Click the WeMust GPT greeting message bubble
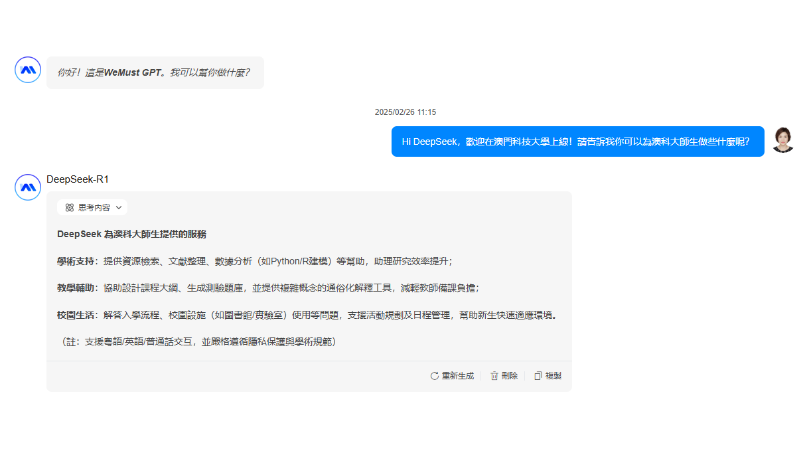Image resolution: width=809 pixels, height=455 pixels. (x=155, y=73)
